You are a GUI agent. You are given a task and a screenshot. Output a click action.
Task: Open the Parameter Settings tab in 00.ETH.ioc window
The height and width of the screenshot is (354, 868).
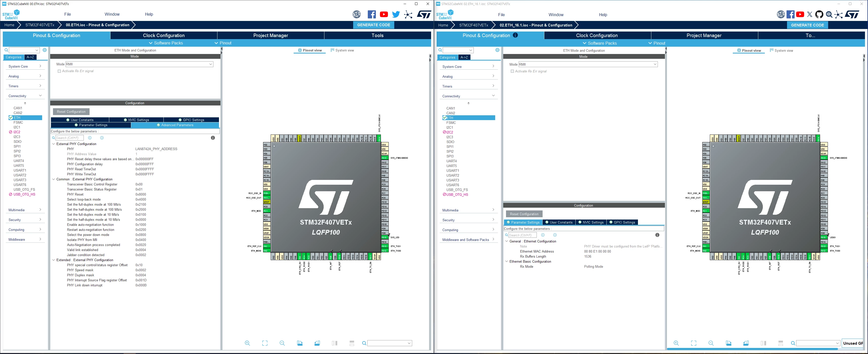click(91, 125)
